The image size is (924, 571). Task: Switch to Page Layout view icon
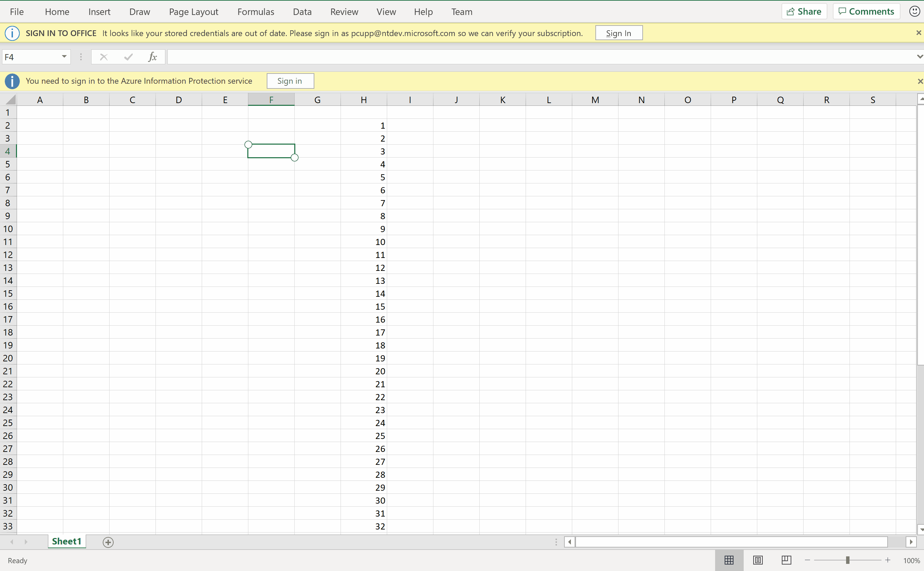click(x=758, y=560)
